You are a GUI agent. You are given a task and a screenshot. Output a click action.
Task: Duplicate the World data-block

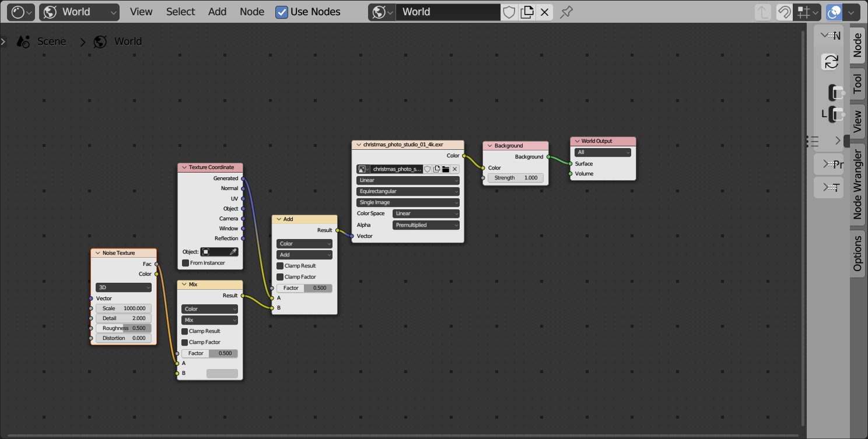(527, 12)
